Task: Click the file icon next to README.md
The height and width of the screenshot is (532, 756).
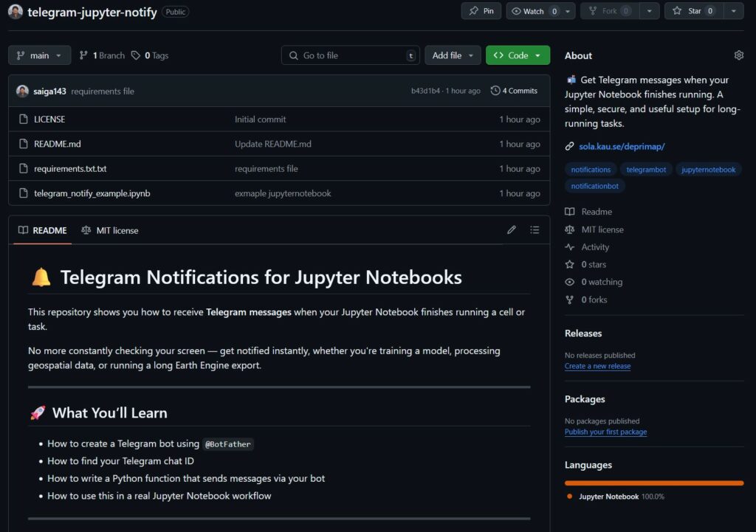Action: [23, 144]
